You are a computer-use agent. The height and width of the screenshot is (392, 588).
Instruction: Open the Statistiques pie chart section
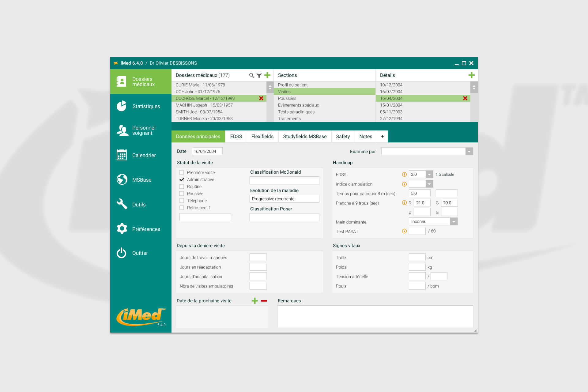pos(122,106)
